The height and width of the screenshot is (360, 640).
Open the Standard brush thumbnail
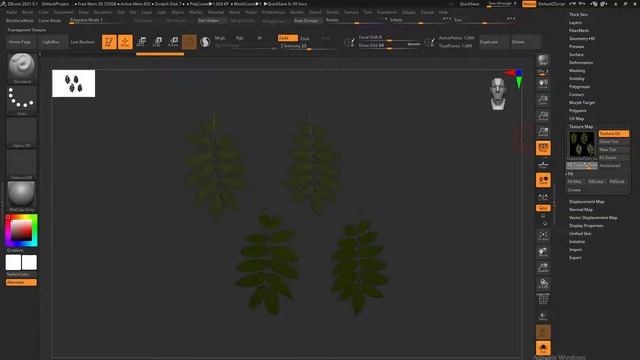coord(22,68)
